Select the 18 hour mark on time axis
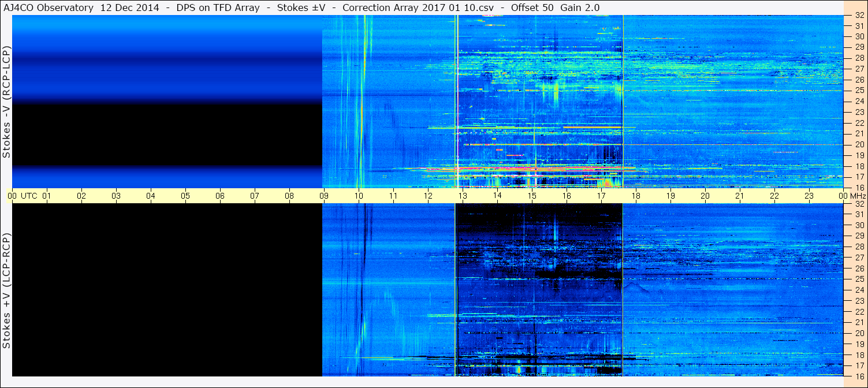 point(636,196)
